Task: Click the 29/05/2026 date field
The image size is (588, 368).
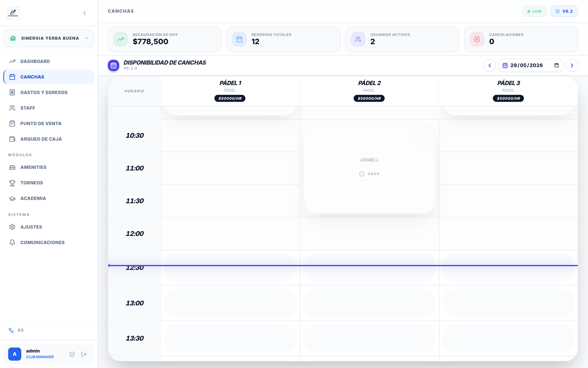Action: point(531,66)
